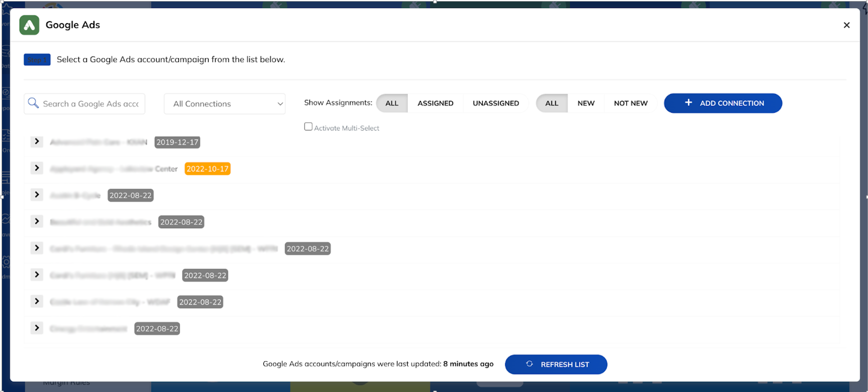Click the Google Ads logo icon

click(29, 25)
